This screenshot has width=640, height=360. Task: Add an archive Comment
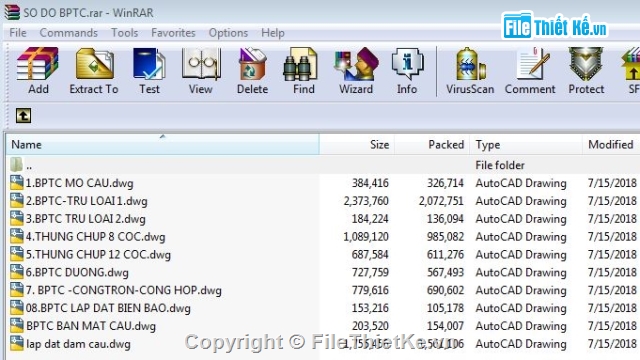click(x=533, y=64)
